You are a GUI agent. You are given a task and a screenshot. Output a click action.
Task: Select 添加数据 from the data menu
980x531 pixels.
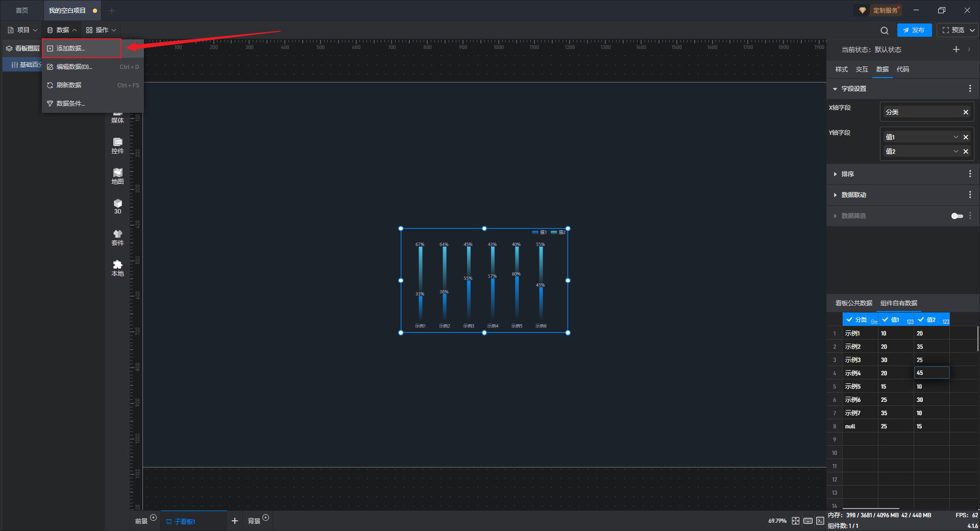[x=82, y=49]
